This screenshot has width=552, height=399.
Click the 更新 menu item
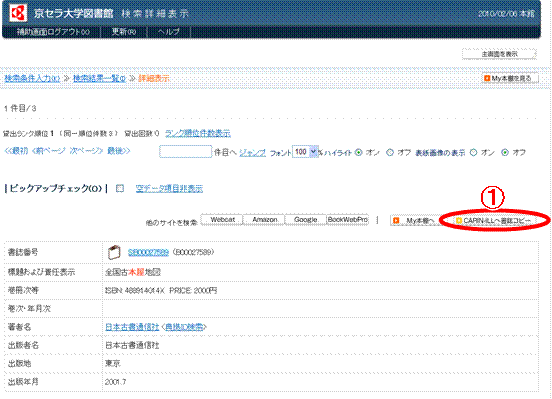[x=124, y=32]
